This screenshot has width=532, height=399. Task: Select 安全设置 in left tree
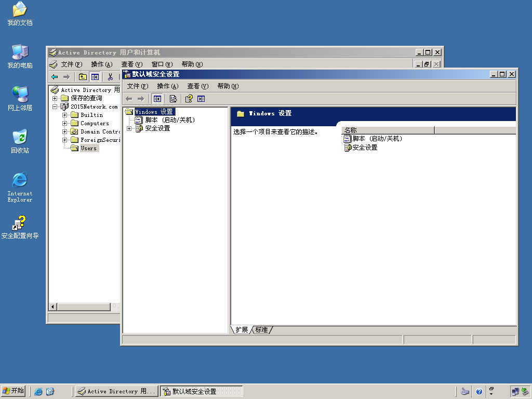157,128
